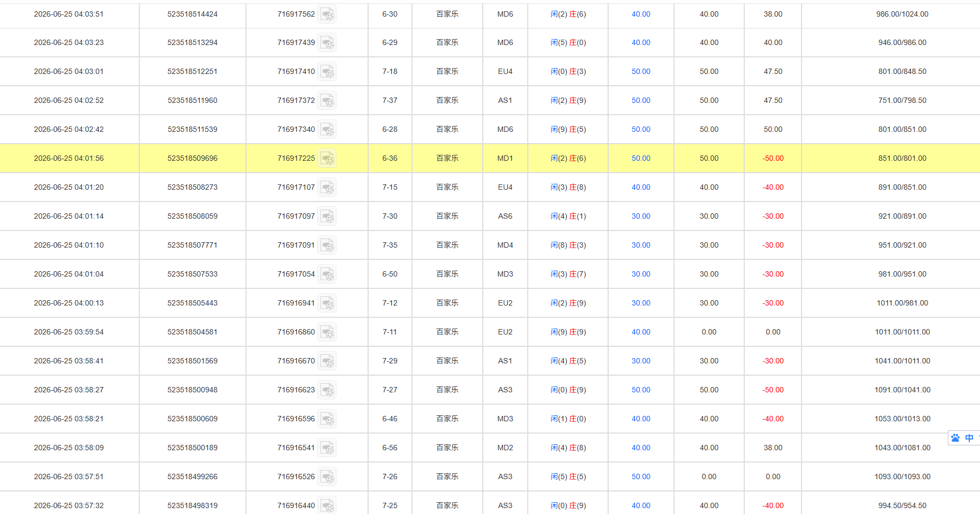The width and height of the screenshot is (980, 514).
Task: Launch replay icon next to 716916941
Action: point(327,303)
